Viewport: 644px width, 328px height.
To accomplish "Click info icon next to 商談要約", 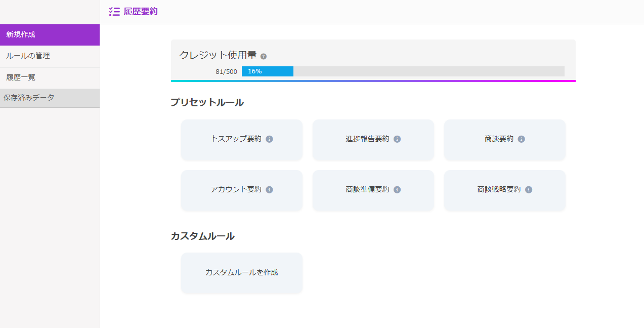I will click(x=521, y=139).
